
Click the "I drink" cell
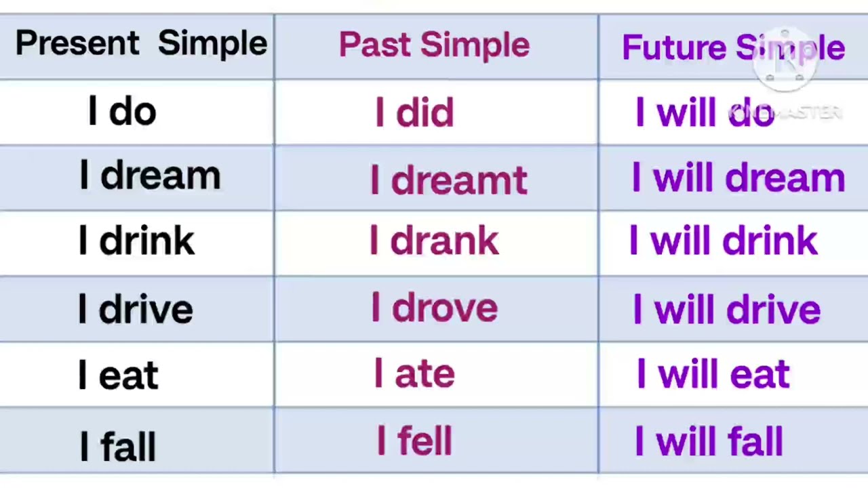point(136,241)
